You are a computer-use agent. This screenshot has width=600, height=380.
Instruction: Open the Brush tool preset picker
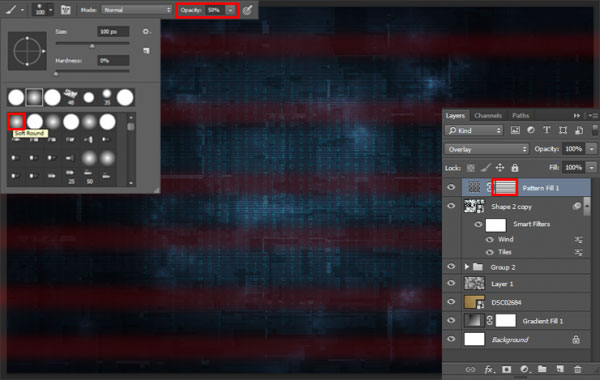tap(15, 10)
